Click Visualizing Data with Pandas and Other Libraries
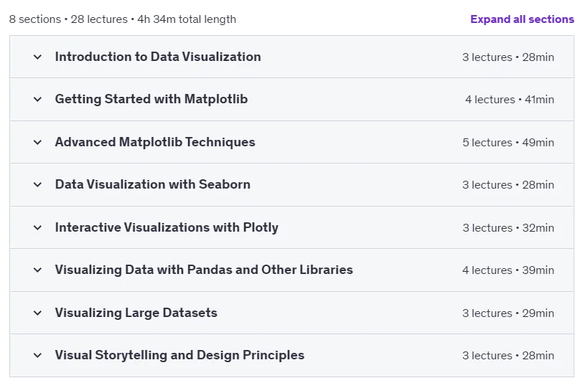 (204, 270)
